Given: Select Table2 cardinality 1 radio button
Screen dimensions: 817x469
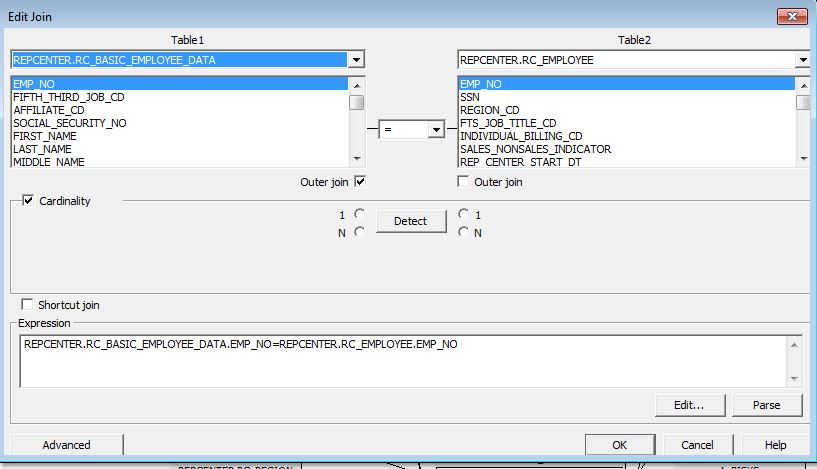Looking at the screenshot, I should tap(463, 214).
